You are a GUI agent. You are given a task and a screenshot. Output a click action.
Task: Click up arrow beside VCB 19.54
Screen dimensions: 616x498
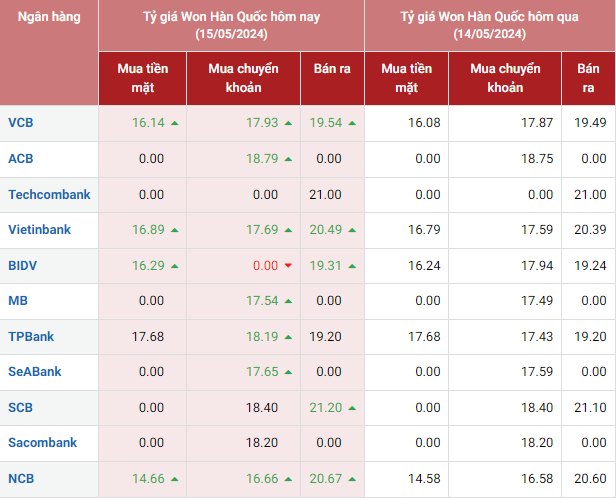click(x=353, y=123)
